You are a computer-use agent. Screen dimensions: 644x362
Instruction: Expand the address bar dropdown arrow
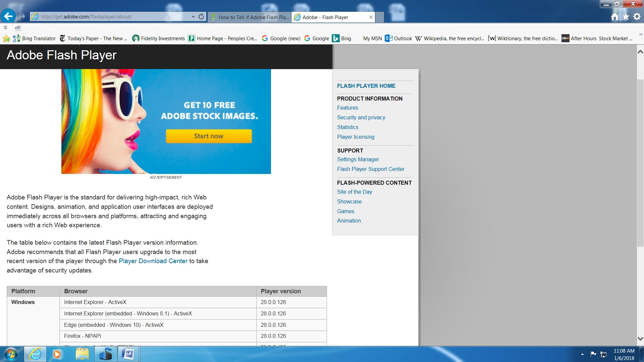pyautogui.click(x=193, y=17)
